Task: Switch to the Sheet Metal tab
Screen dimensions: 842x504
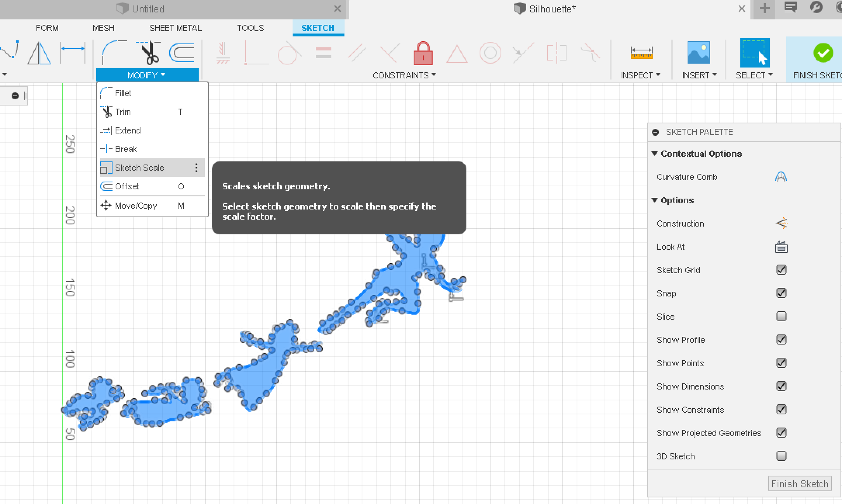Action: [x=175, y=28]
